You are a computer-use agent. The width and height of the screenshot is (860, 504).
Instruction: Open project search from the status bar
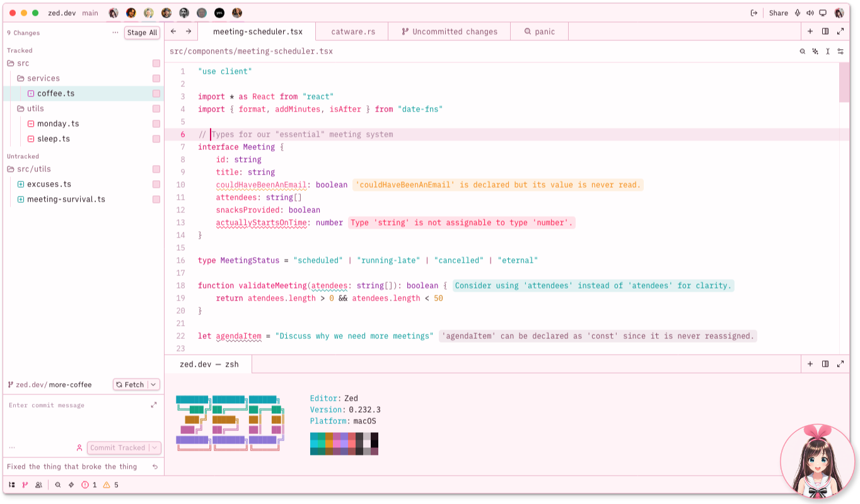tap(58, 485)
